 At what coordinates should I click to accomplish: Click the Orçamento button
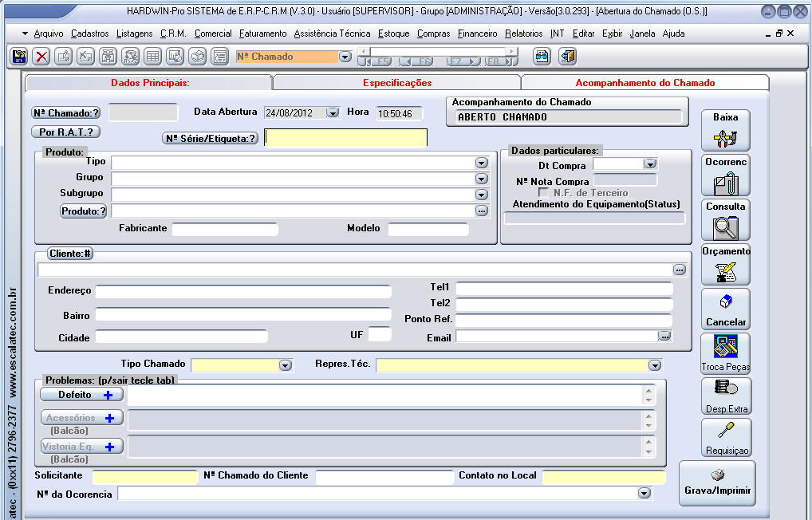point(726,264)
